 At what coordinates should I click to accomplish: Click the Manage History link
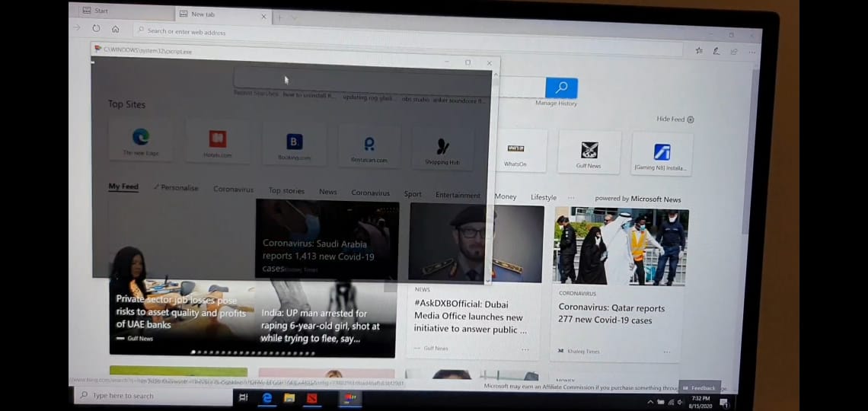pyautogui.click(x=556, y=104)
